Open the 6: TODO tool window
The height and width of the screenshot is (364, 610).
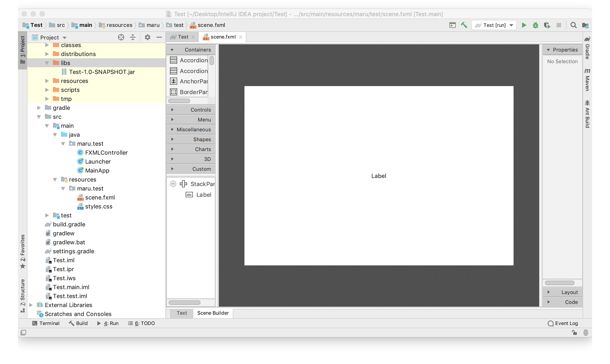142,323
